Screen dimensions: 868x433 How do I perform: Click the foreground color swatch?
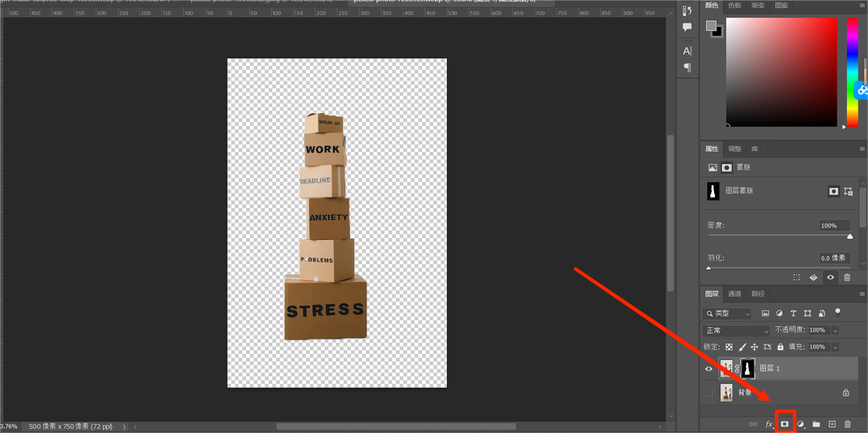coord(711,26)
